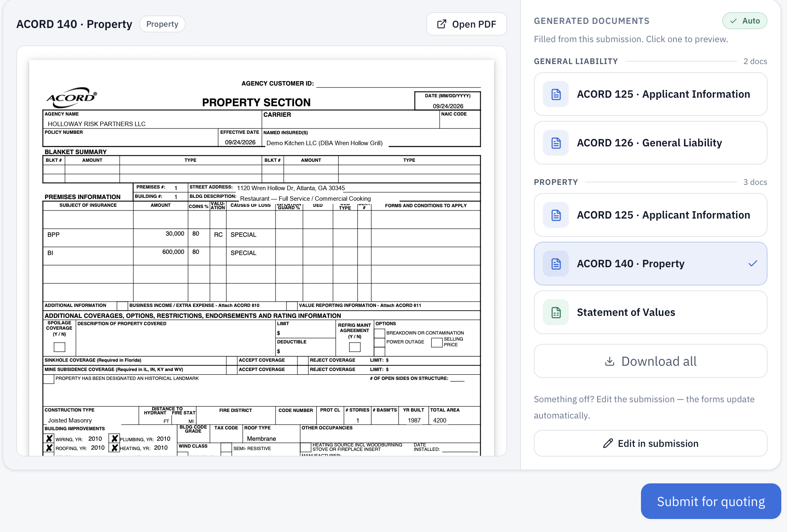Toggle the Wiring year checkbox

coord(49,438)
